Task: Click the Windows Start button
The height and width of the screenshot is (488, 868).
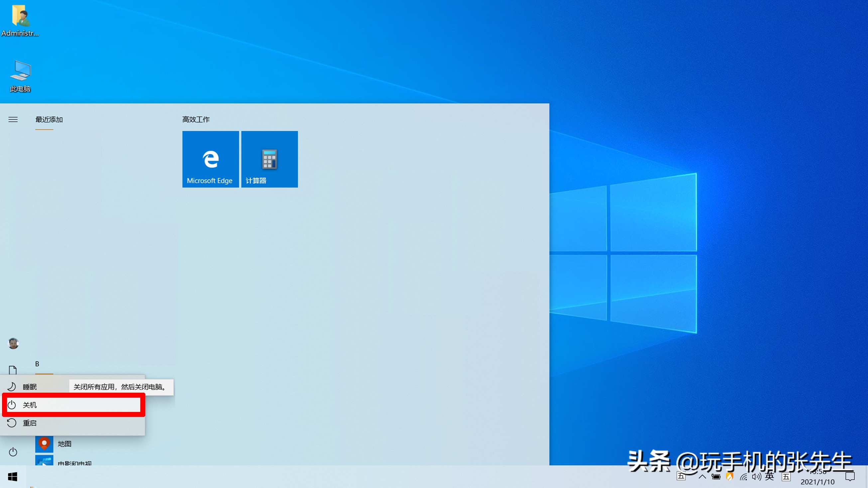Action: pyautogui.click(x=13, y=477)
